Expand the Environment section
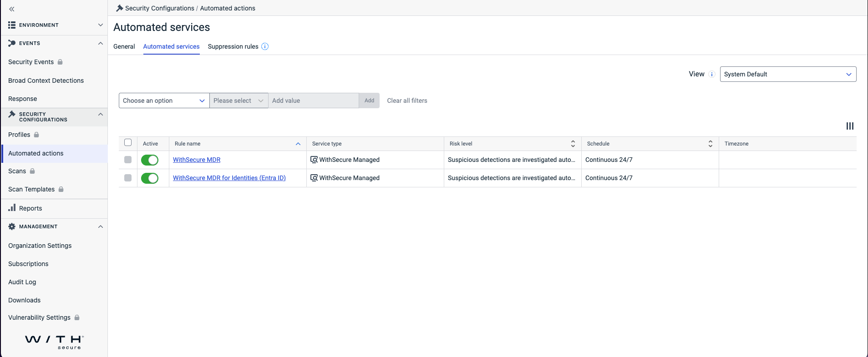 click(x=101, y=25)
